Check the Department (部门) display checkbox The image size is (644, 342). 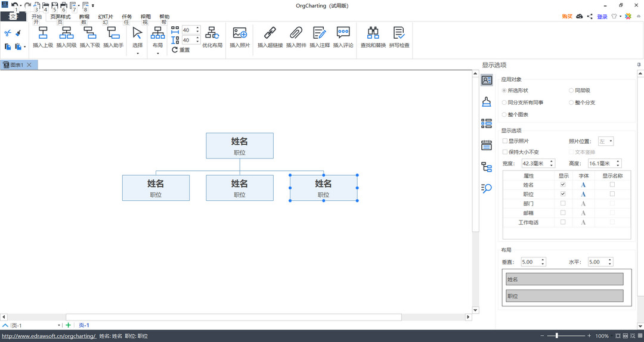click(563, 204)
